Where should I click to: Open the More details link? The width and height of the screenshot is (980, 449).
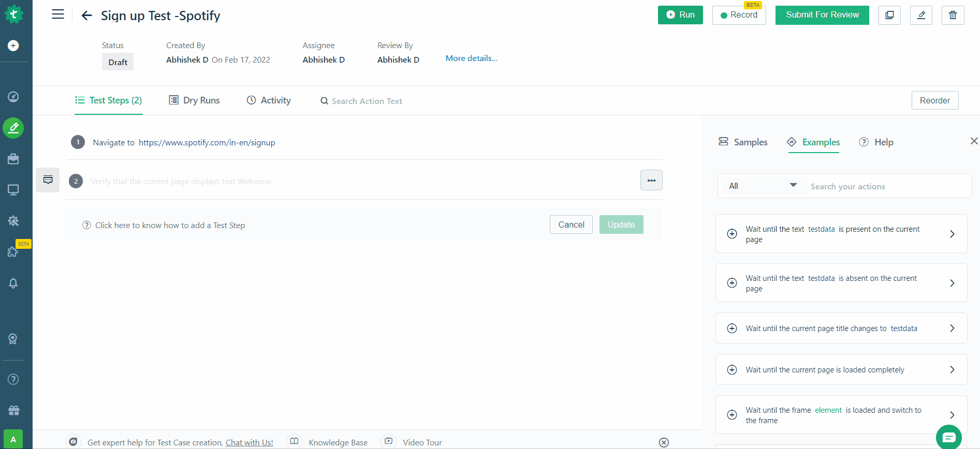[x=471, y=58]
